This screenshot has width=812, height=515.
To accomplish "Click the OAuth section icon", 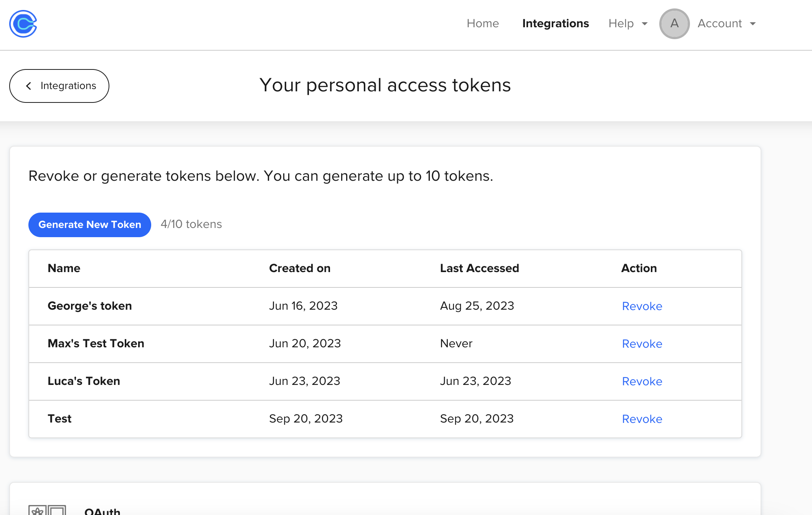I will coord(47,510).
